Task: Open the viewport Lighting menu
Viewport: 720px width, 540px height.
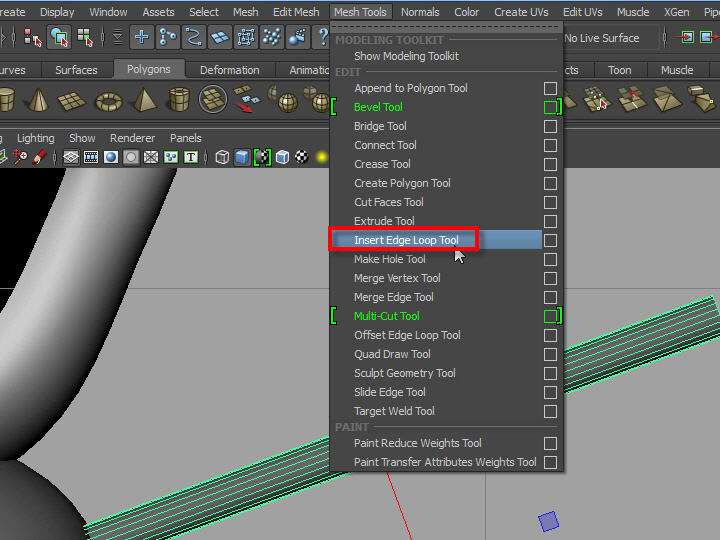Action: [36, 138]
